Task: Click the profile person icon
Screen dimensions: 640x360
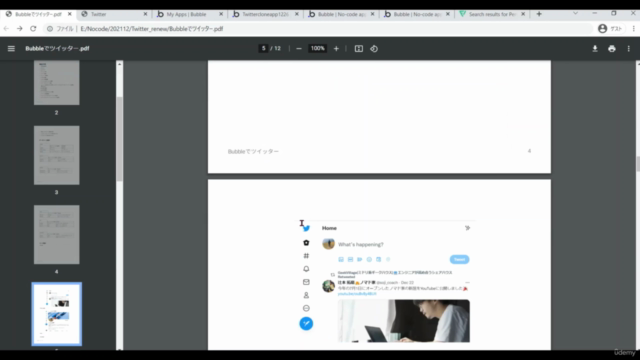Action: (x=306, y=295)
